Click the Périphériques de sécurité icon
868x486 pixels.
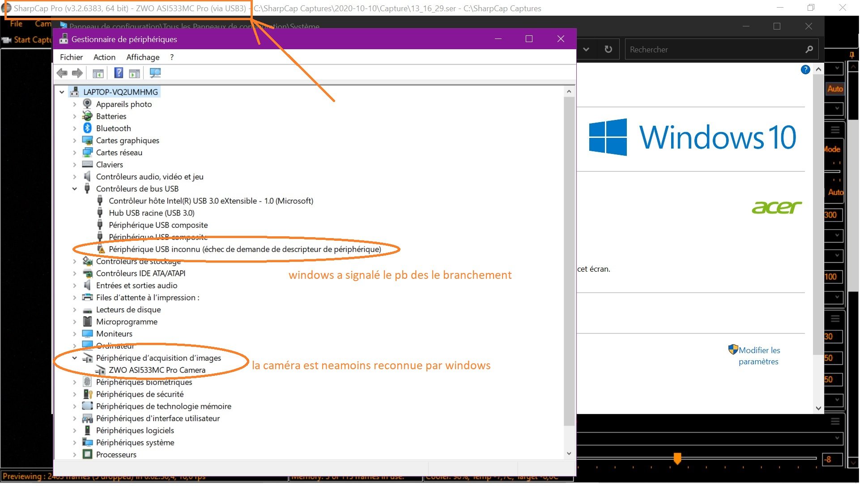coord(87,394)
